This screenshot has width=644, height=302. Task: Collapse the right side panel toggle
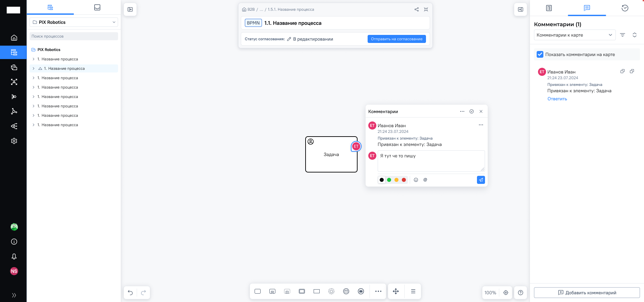(x=521, y=9)
